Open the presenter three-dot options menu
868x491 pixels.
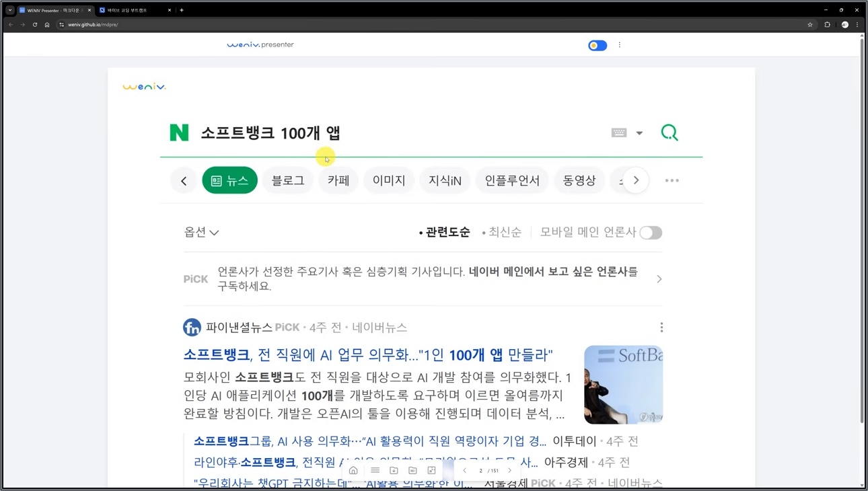click(x=620, y=45)
